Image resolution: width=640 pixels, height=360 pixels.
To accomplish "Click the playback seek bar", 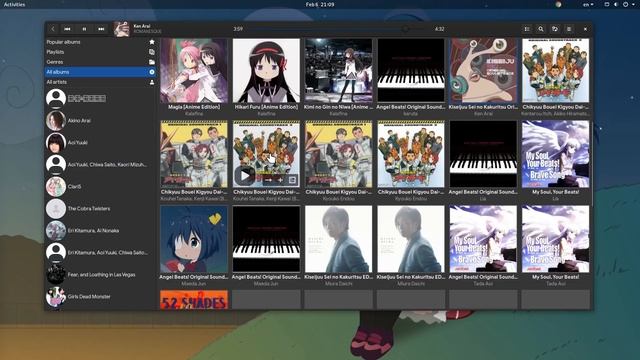I will coord(339,29).
